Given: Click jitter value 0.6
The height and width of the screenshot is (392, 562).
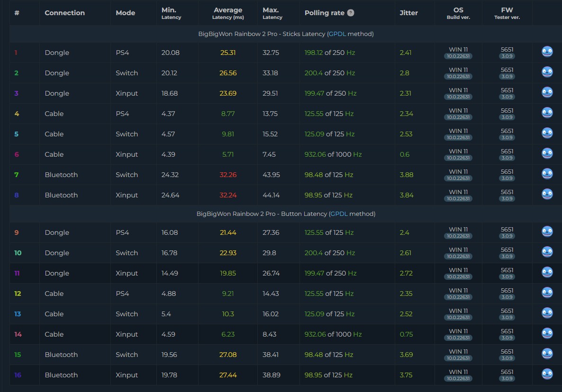Looking at the screenshot, I should pos(405,155).
